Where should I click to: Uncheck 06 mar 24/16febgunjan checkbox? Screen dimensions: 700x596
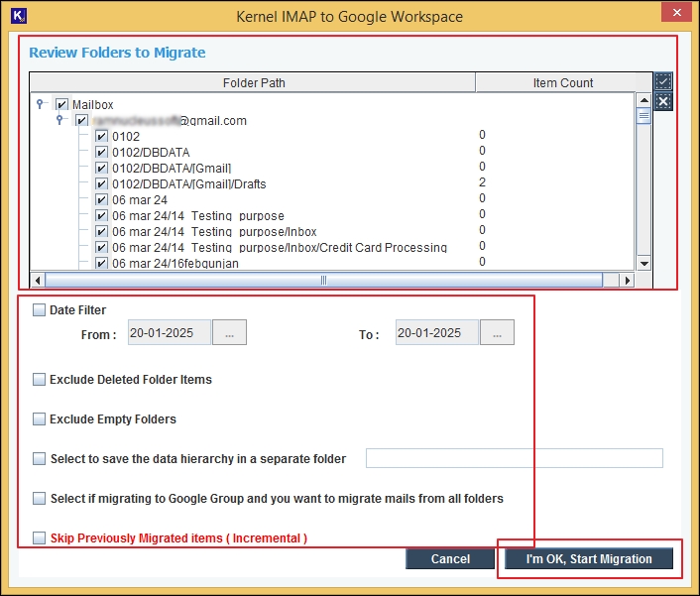pos(101,263)
